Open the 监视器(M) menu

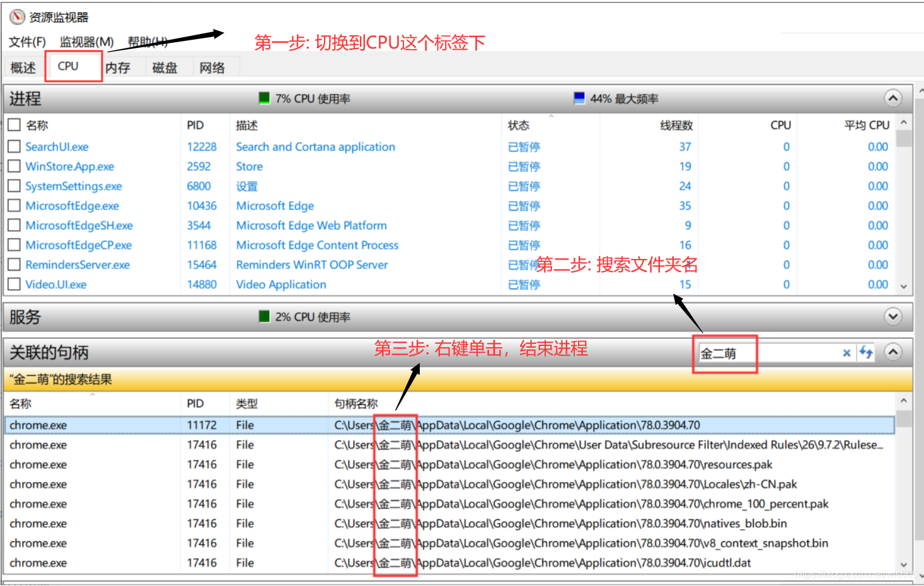(x=87, y=42)
